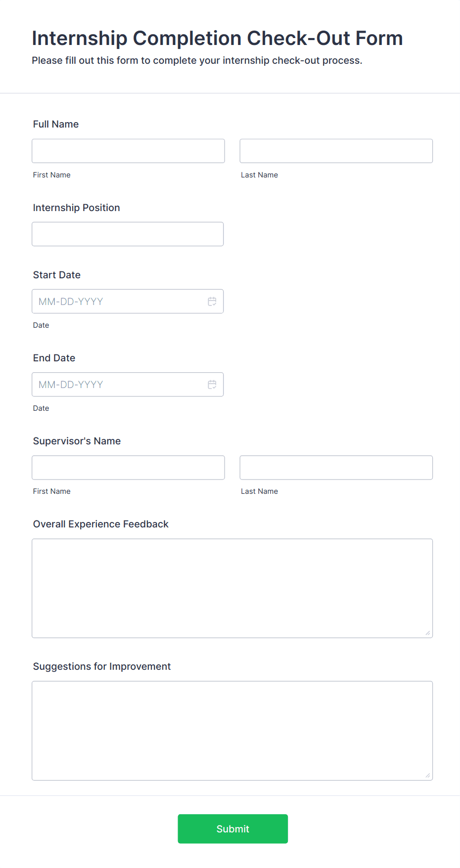Click the Full Name last name field
The width and height of the screenshot is (460, 868).
pos(336,151)
